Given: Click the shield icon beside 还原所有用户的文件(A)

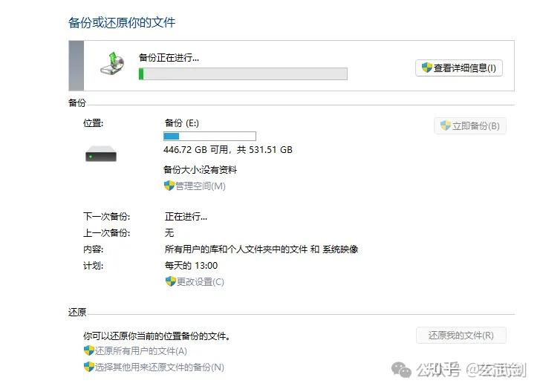Looking at the screenshot, I should tap(89, 350).
